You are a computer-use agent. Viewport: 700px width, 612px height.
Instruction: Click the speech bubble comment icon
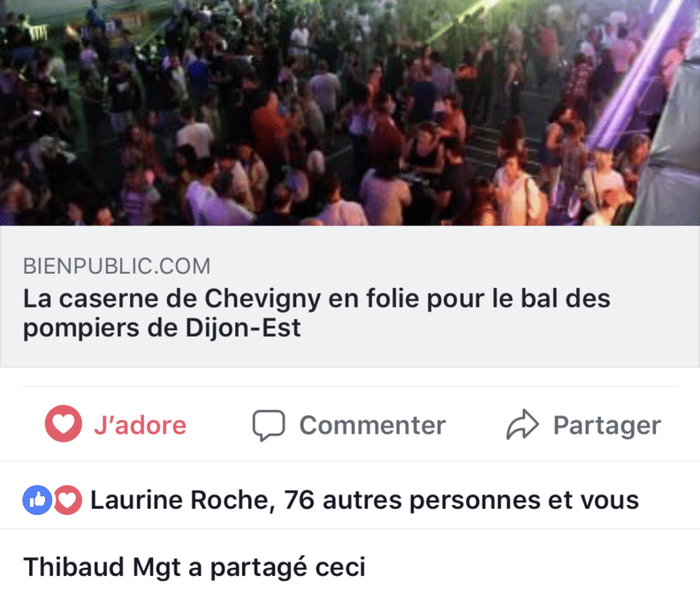(269, 425)
